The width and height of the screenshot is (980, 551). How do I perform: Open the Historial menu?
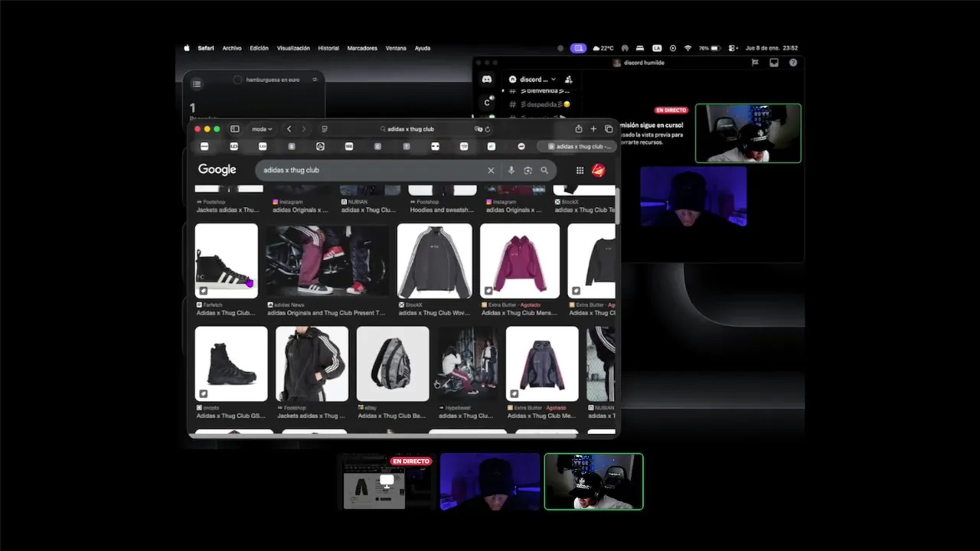click(328, 48)
